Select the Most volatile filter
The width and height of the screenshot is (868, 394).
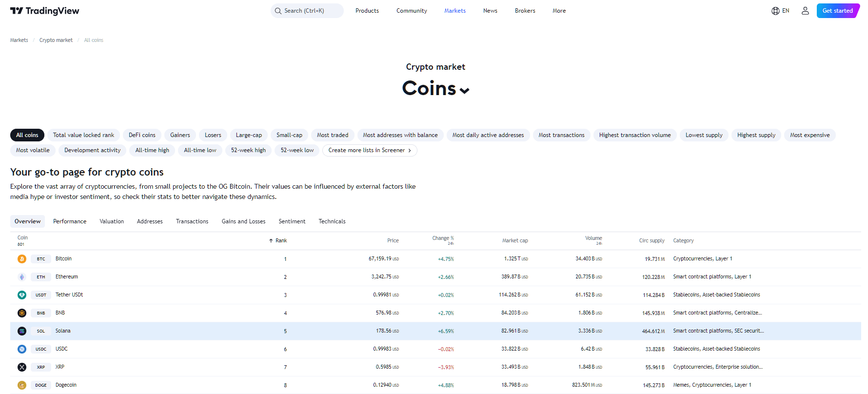click(33, 150)
